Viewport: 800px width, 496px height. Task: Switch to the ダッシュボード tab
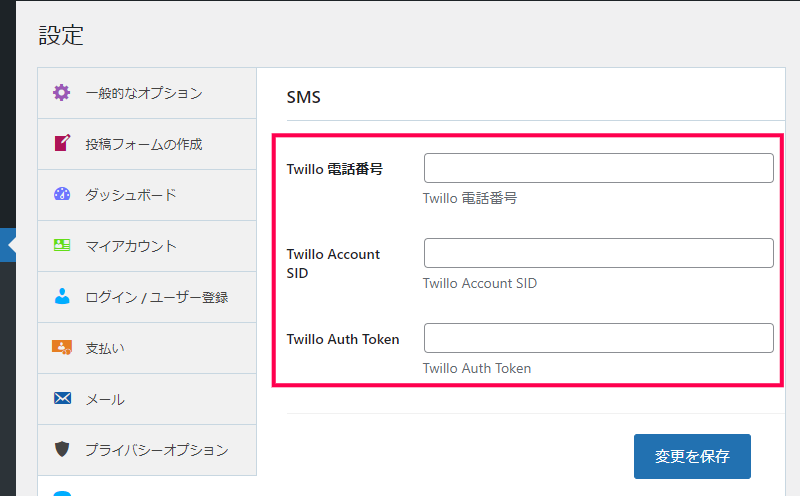[147, 195]
